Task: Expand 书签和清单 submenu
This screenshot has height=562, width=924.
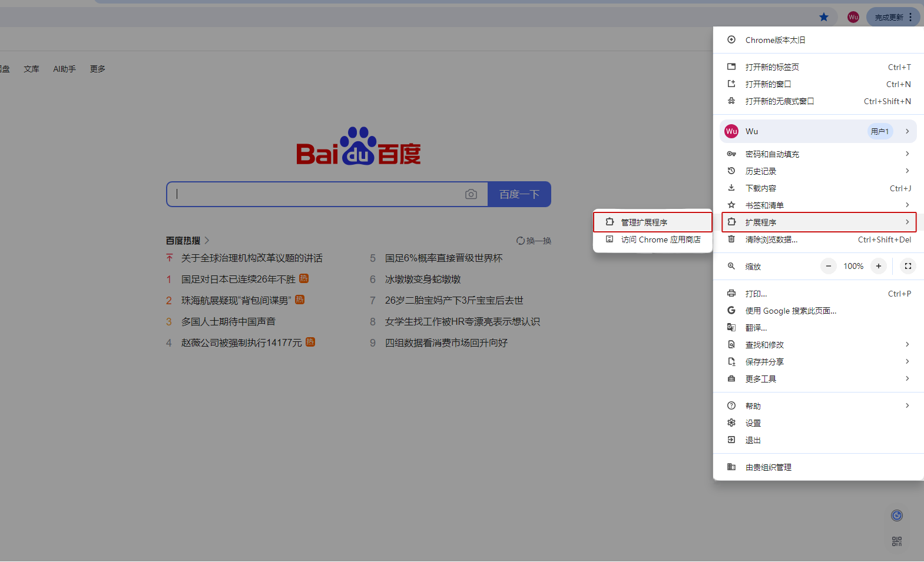Action: (x=819, y=205)
